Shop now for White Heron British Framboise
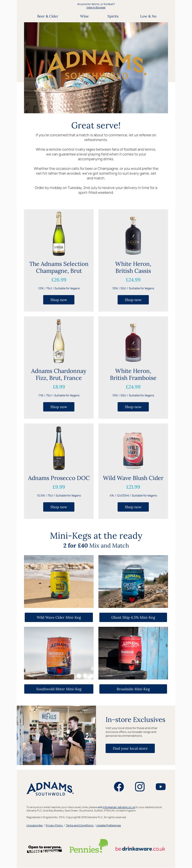192x868 pixels. (133, 407)
